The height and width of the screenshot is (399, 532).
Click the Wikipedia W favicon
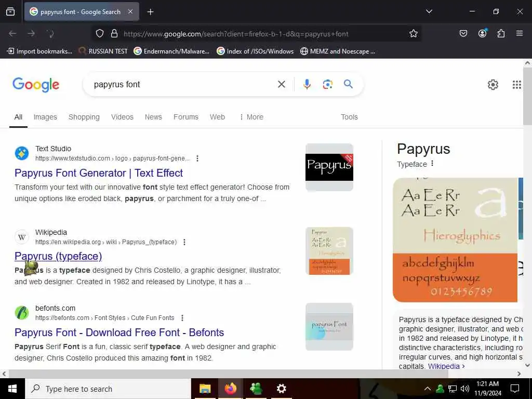click(x=22, y=237)
